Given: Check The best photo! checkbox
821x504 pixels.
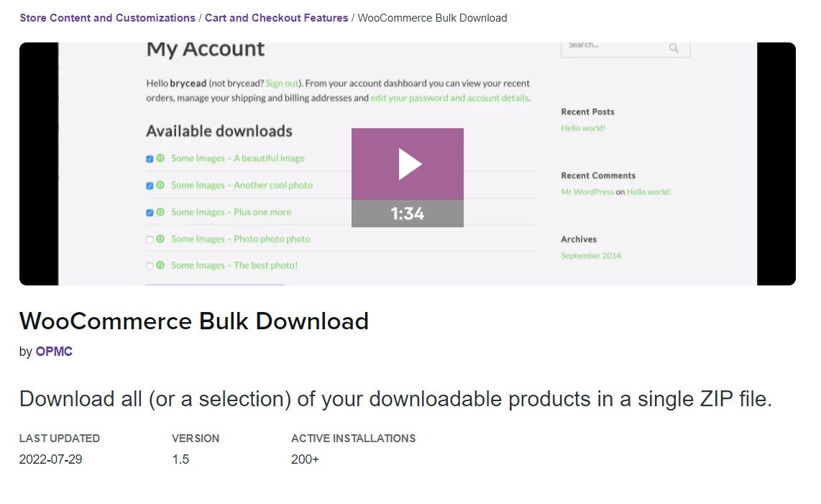Looking at the screenshot, I should (x=150, y=266).
